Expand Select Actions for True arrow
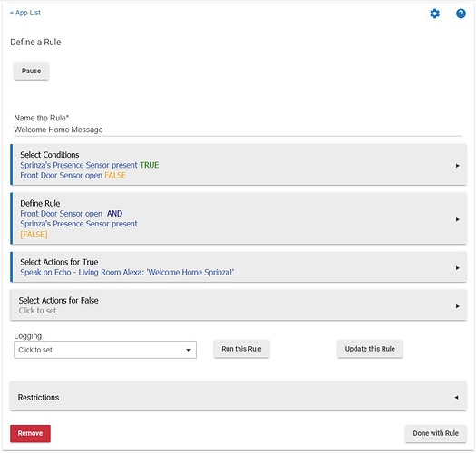Screen dimensions: 476x453 (x=457, y=268)
